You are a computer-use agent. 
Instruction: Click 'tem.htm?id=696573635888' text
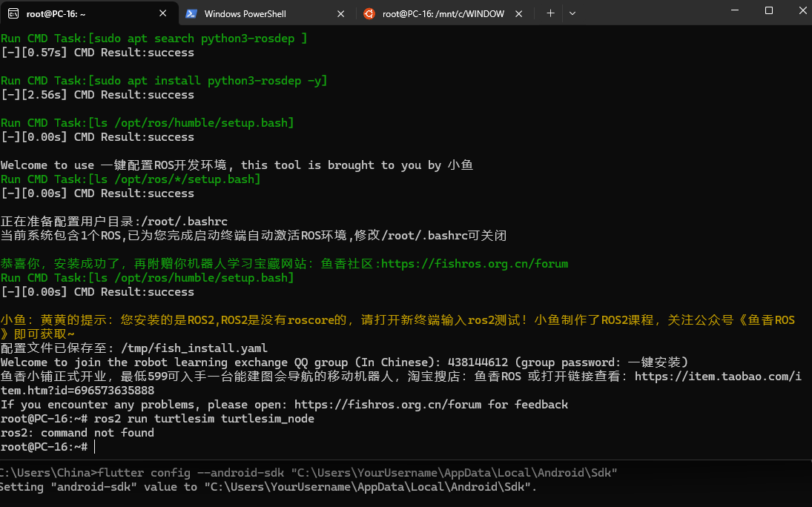coord(77,391)
